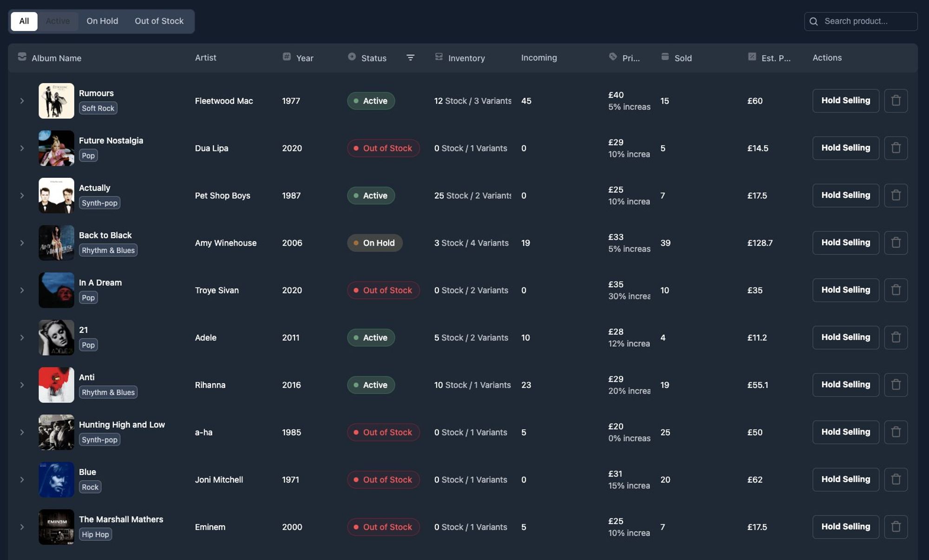Click trash icon for Anti
The height and width of the screenshot is (560, 929).
pos(896,385)
